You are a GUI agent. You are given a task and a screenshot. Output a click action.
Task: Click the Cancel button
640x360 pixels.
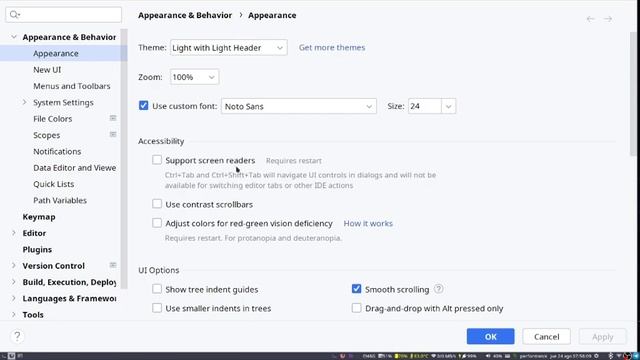pos(547,336)
